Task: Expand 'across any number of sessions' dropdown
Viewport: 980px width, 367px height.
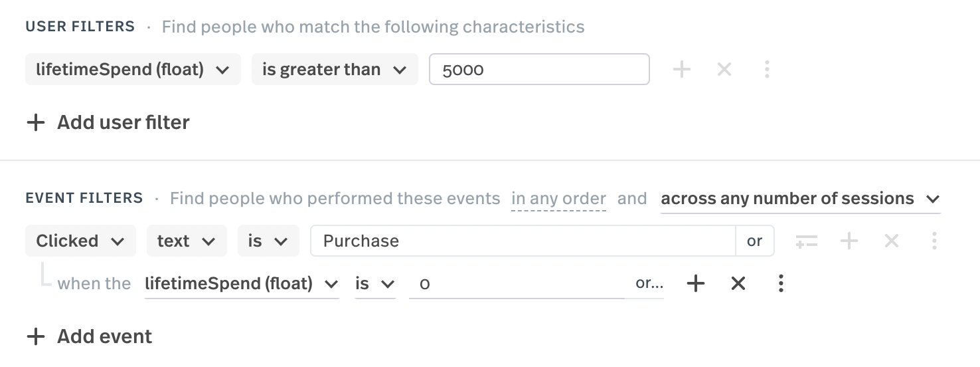Action: pyautogui.click(x=801, y=199)
